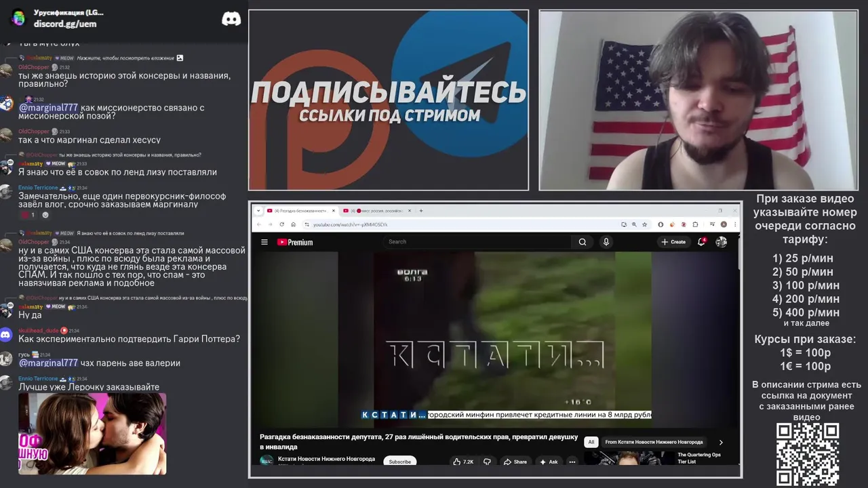
Task: Open The Quartering Ops Tier List thumbnail
Action: click(629, 458)
